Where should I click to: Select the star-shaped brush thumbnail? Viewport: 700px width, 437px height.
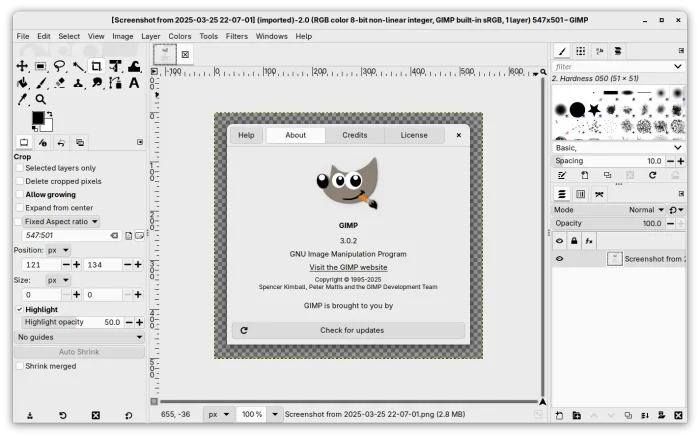click(594, 109)
